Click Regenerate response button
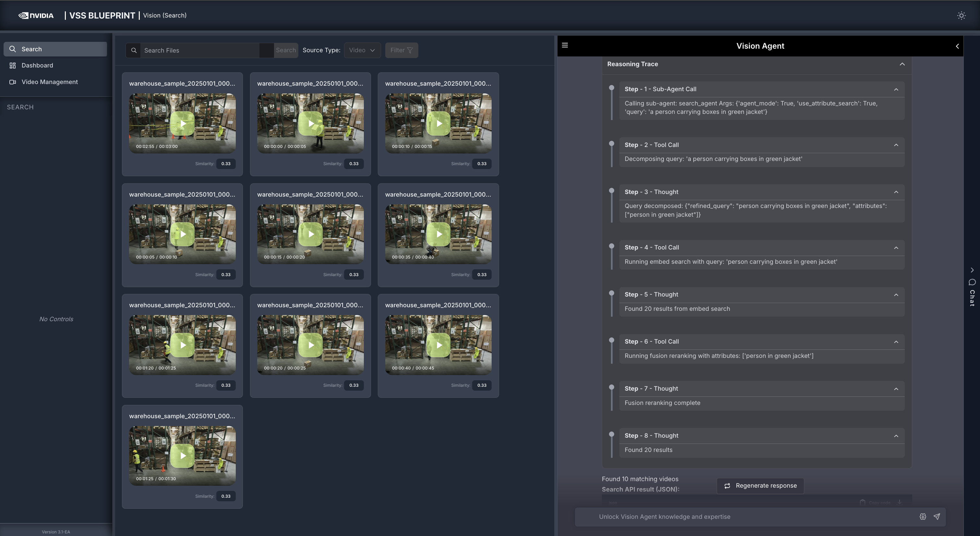This screenshot has width=980, height=536. click(x=760, y=486)
